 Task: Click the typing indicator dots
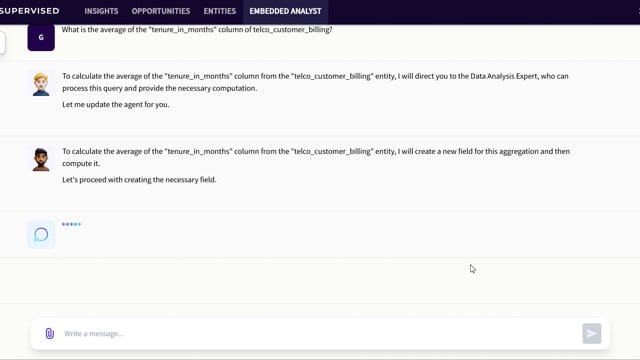pos(71,224)
